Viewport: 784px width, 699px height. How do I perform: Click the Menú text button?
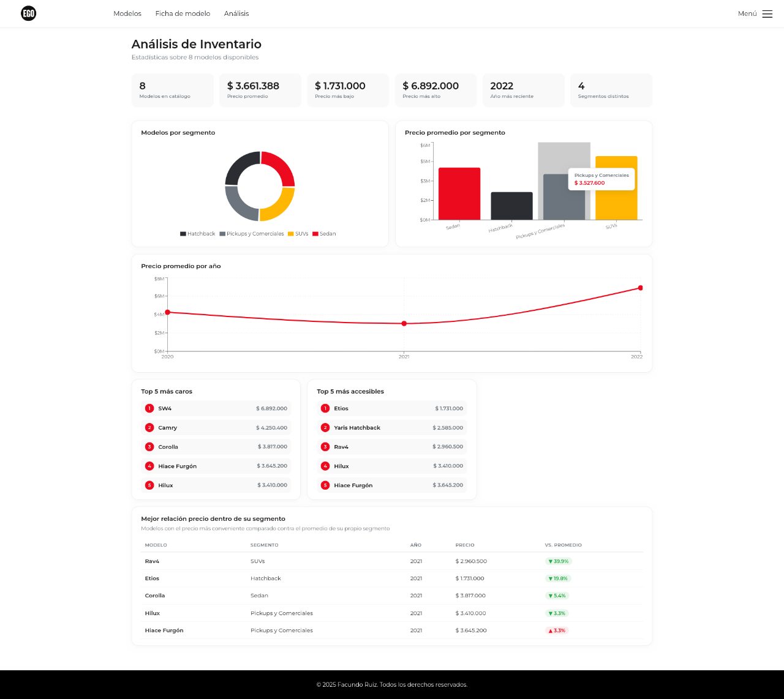click(x=747, y=13)
